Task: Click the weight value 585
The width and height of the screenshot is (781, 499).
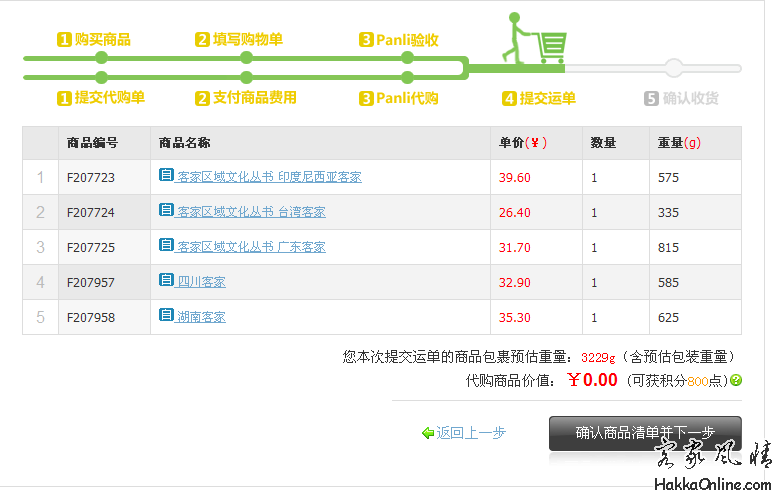Action: 668,283
